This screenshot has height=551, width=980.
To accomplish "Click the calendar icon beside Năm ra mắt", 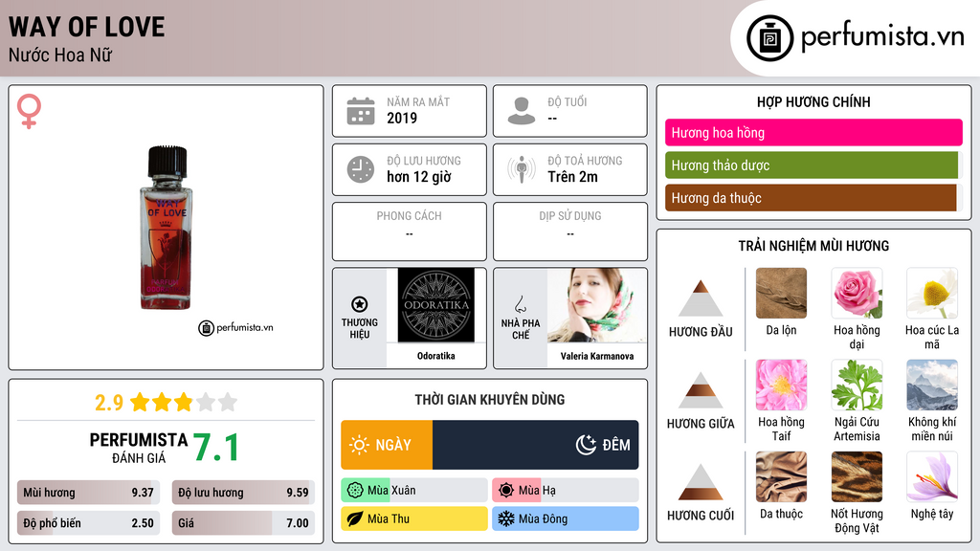I will tap(361, 111).
